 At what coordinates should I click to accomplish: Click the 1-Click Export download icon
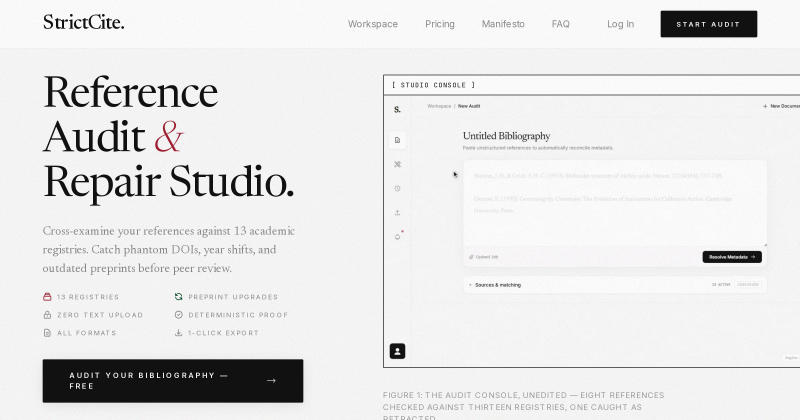[x=179, y=333]
